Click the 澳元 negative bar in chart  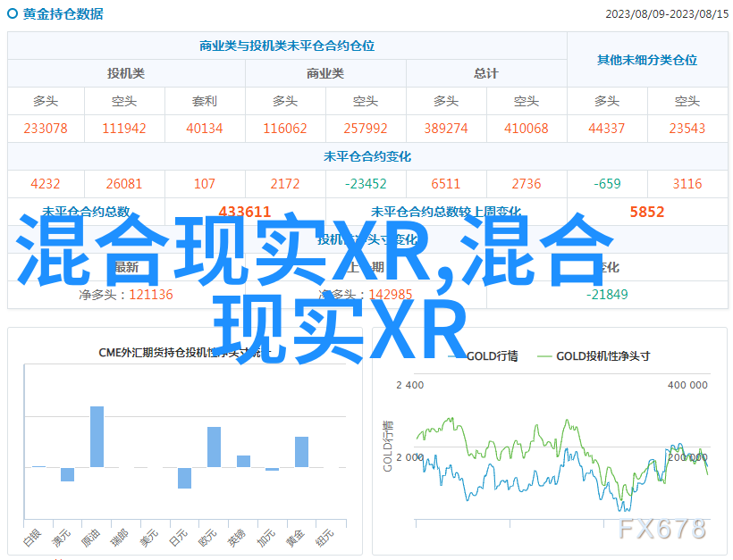(x=67, y=474)
